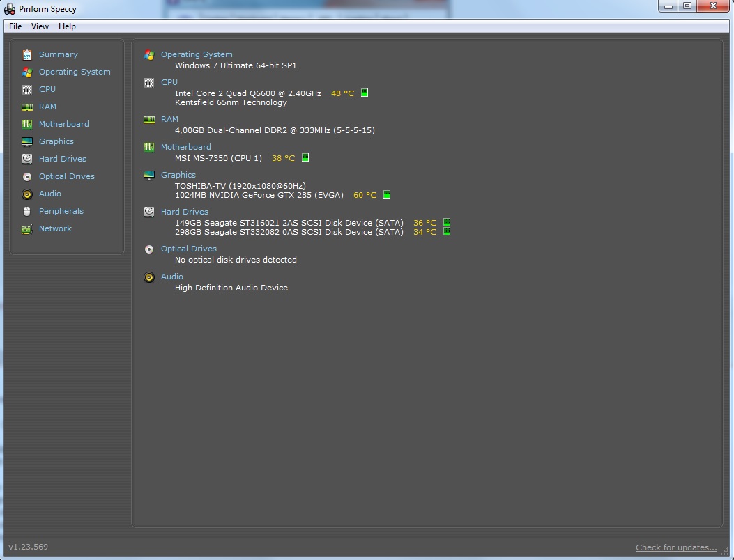Click the Check for updates link
Screen dimensions: 734x560
675,547
